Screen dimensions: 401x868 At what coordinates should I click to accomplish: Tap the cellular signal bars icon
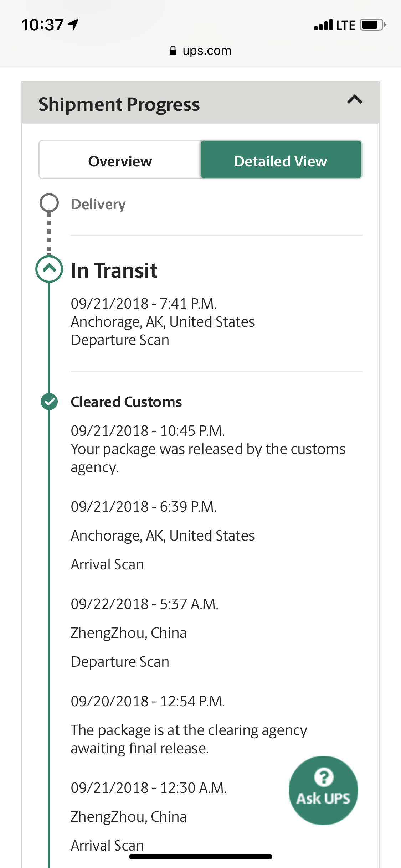pyautogui.click(x=323, y=25)
